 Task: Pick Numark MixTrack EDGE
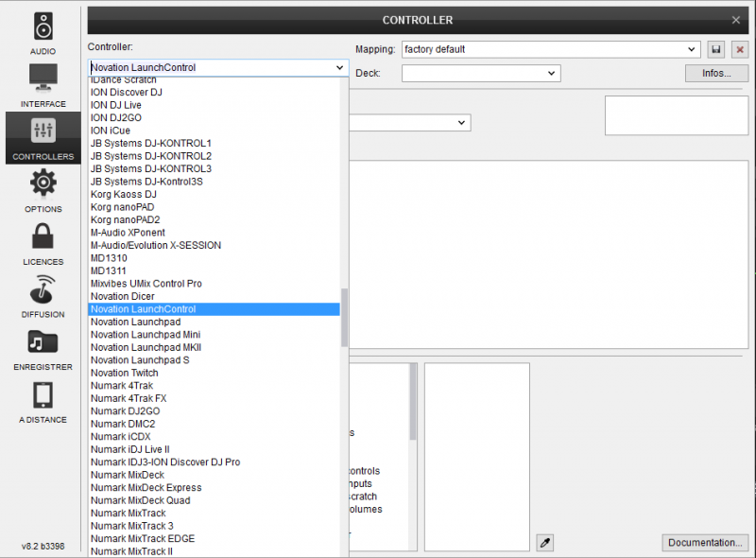click(x=215, y=539)
